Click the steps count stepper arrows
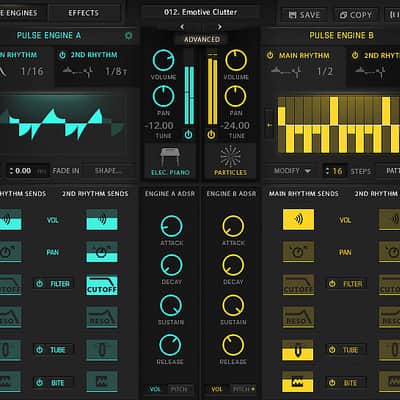400x400 pixels. (327, 171)
